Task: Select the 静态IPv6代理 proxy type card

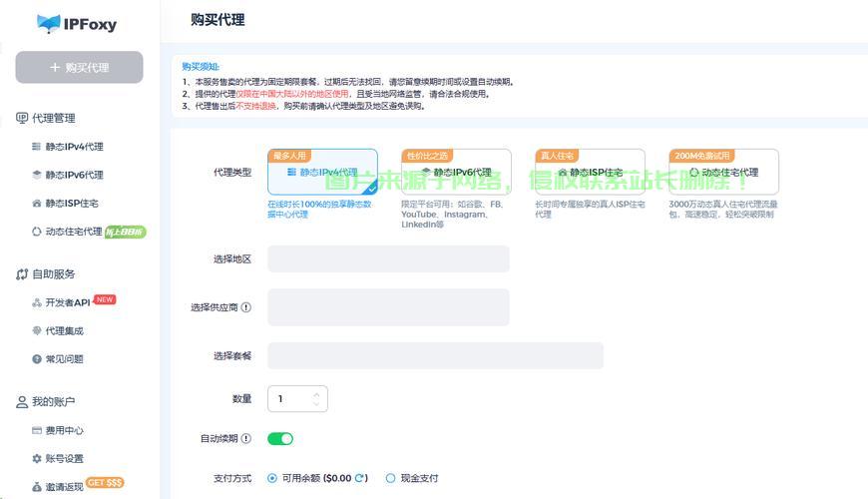Action: [456, 172]
